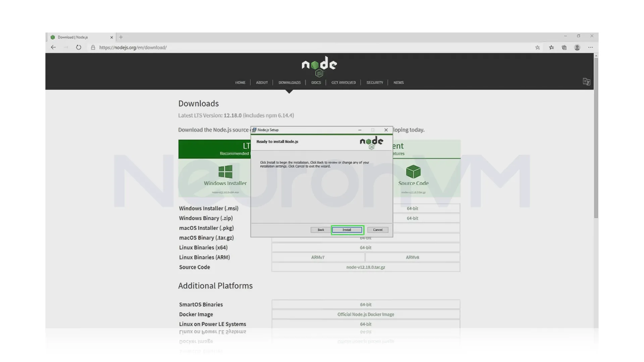Open the SECURITY nav item

point(375,82)
